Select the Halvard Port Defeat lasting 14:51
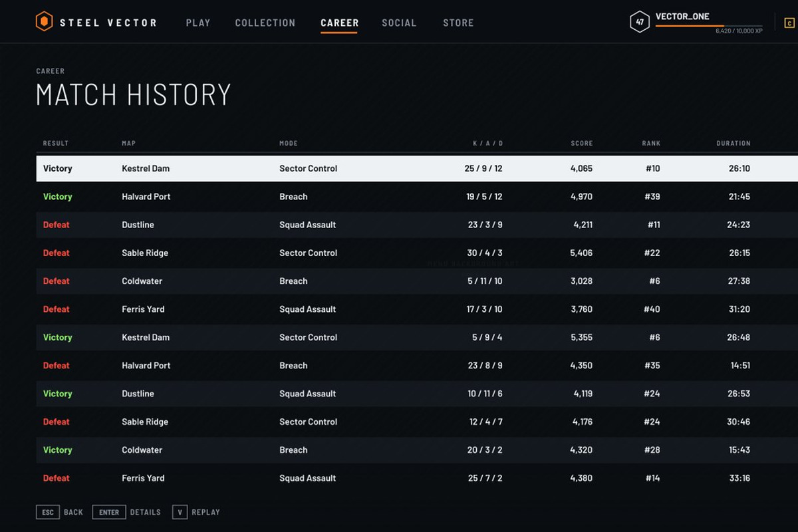The width and height of the screenshot is (798, 532). [417, 366]
